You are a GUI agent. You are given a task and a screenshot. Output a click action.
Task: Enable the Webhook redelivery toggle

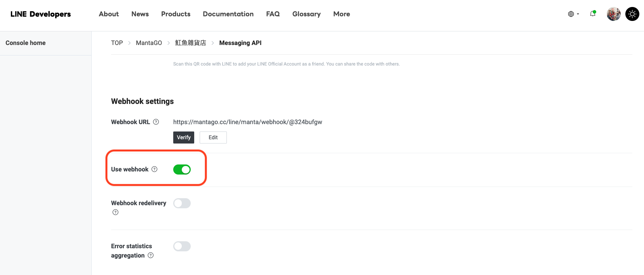coord(182,203)
